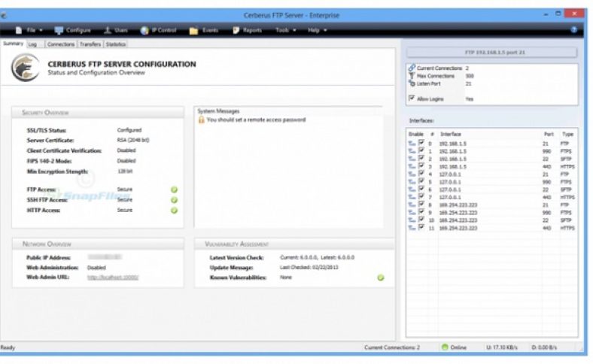Switch to the Transfers tab
Viewport: 593px width, 364px height.
pyautogui.click(x=90, y=44)
